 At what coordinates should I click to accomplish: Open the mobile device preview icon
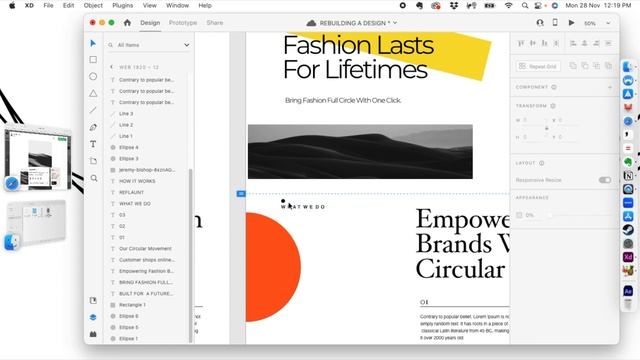coord(555,23)
